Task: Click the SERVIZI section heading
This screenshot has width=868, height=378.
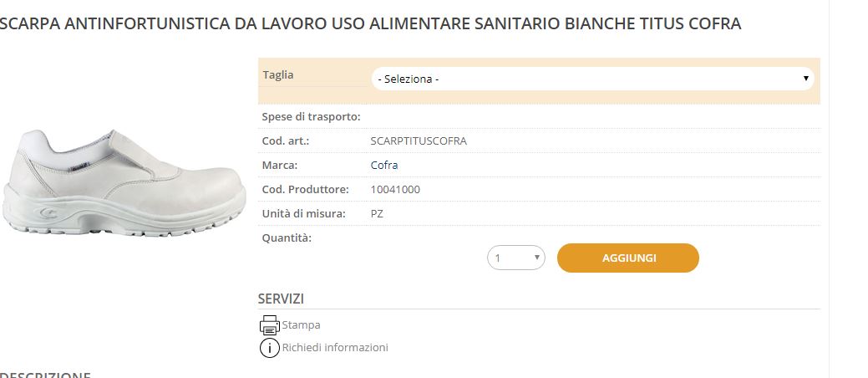Action: click(x=281, y=299)
